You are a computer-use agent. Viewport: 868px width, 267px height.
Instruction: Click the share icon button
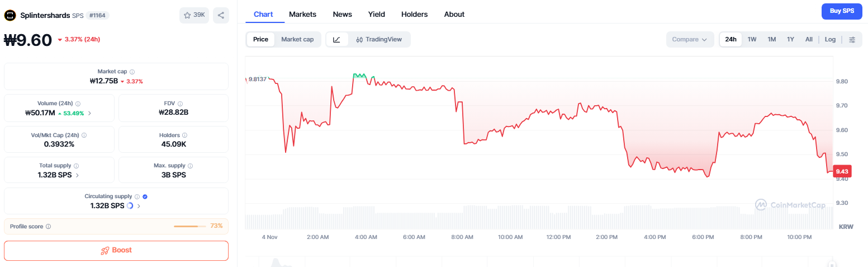pos(221,15)
